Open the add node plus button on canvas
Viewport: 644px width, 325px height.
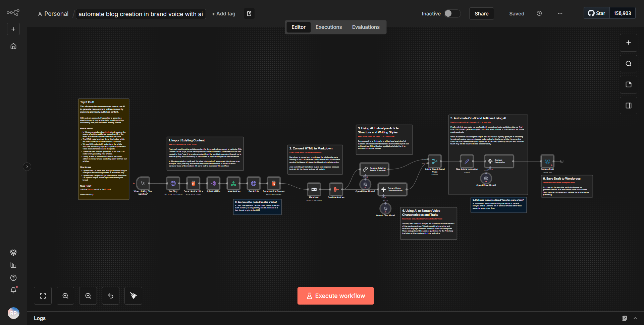(629, 43)
